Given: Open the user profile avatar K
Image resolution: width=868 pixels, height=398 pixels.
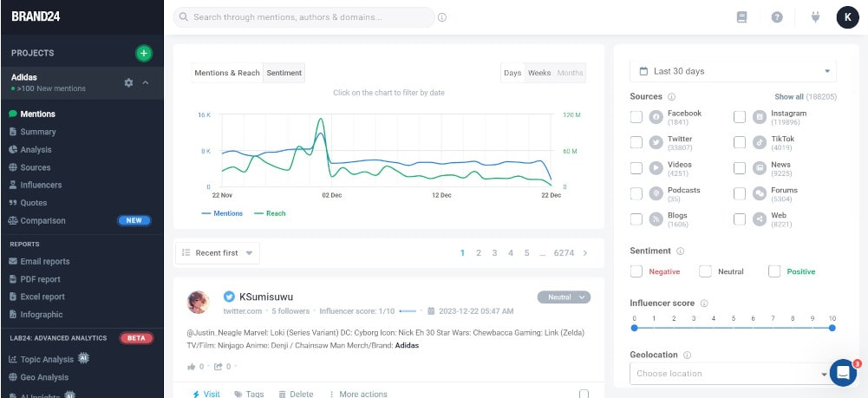Looking at the screenshot, I should (x=847, y=17).
